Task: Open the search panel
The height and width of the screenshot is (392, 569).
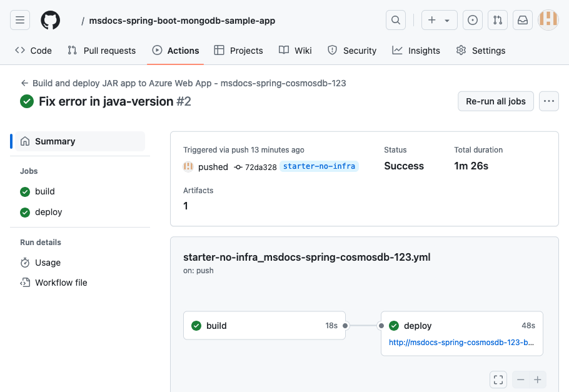Action: 395,19
